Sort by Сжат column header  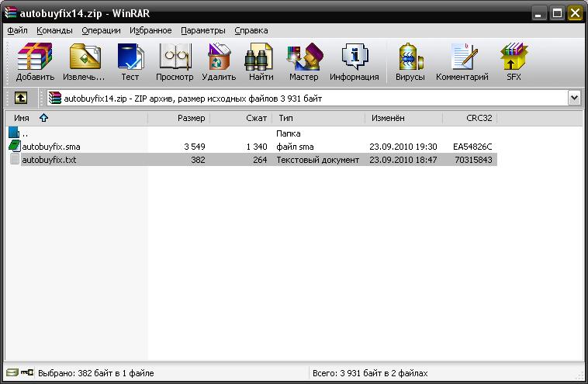241,118
